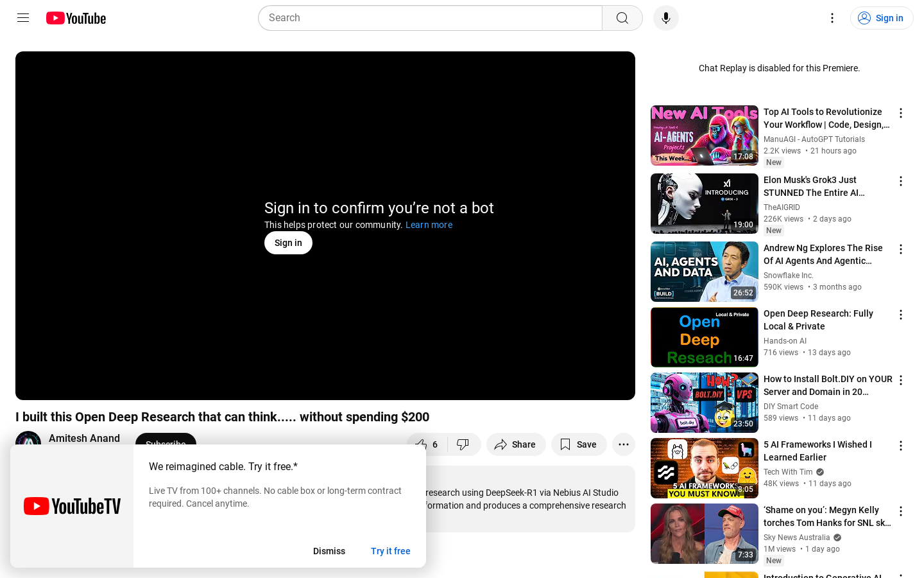Open the settings three-dot menu in header
Image resolution: width=924 pixels, height=578 pixels.
click(x=832, y=18)
